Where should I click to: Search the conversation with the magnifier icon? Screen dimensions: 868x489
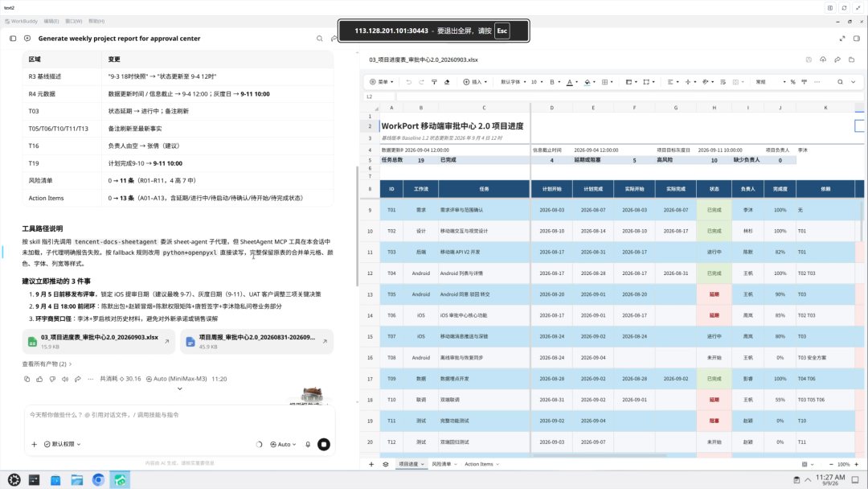point(319,39)
